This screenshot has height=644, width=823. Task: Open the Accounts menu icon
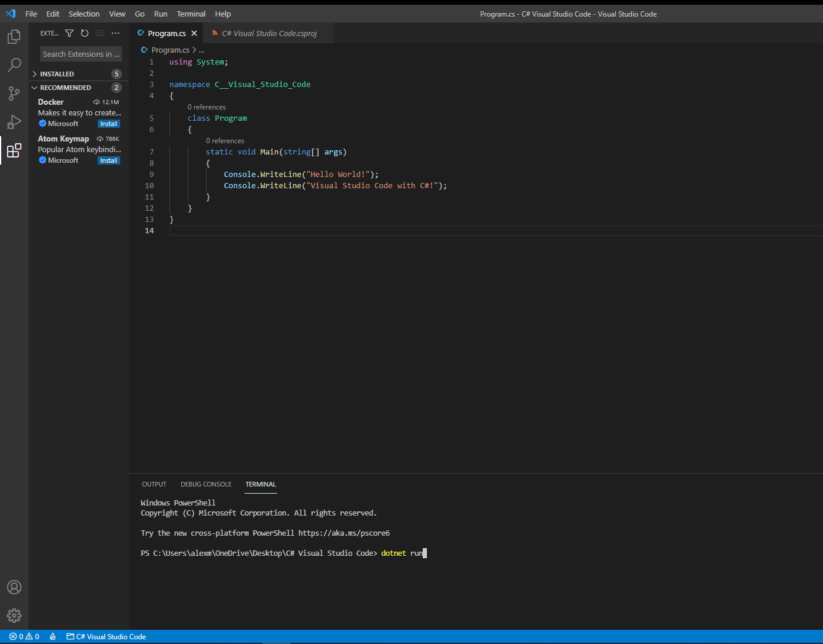tap(14, 587)
